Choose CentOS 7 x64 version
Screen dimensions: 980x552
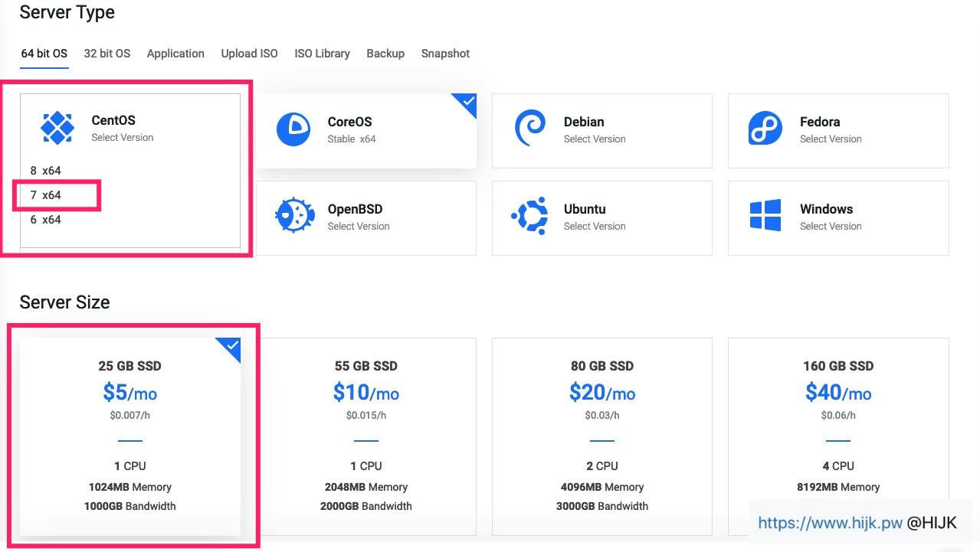46,195
